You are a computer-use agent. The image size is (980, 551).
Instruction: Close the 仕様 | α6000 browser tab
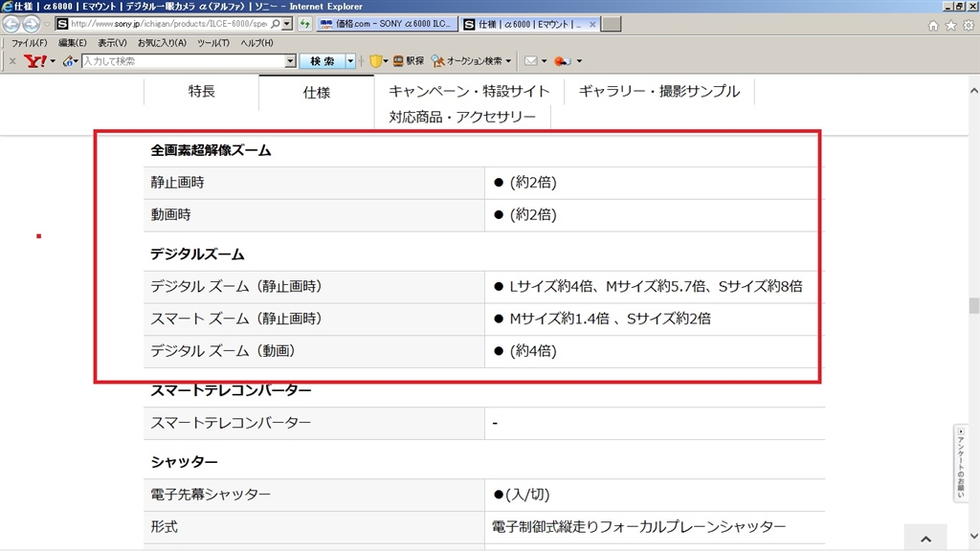pos(591,24)
